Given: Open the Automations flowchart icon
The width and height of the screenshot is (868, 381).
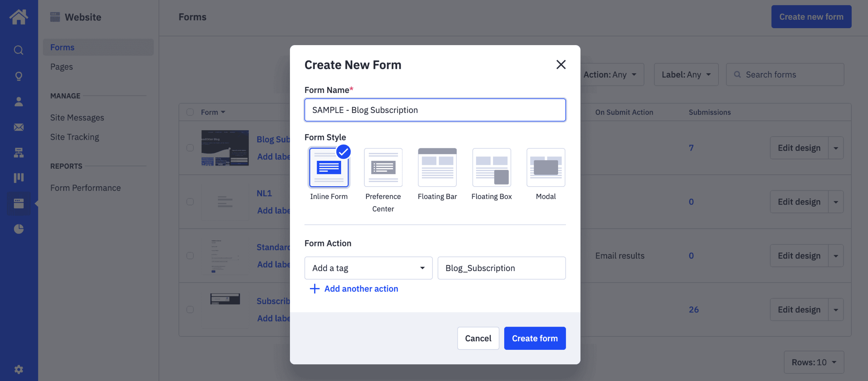Looking at the screenshot, I should tap(19, 153).
